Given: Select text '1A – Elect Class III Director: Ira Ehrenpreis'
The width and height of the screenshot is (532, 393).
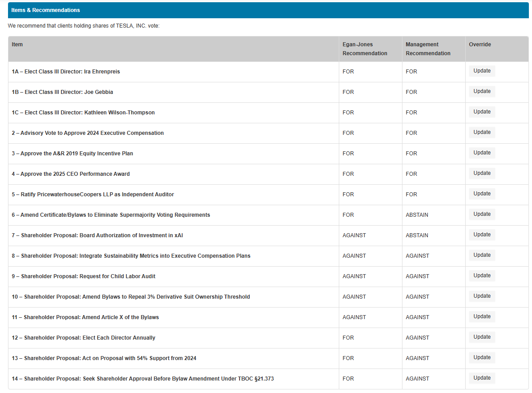Looking at the screenshot, I should click(x=66, y=72).
